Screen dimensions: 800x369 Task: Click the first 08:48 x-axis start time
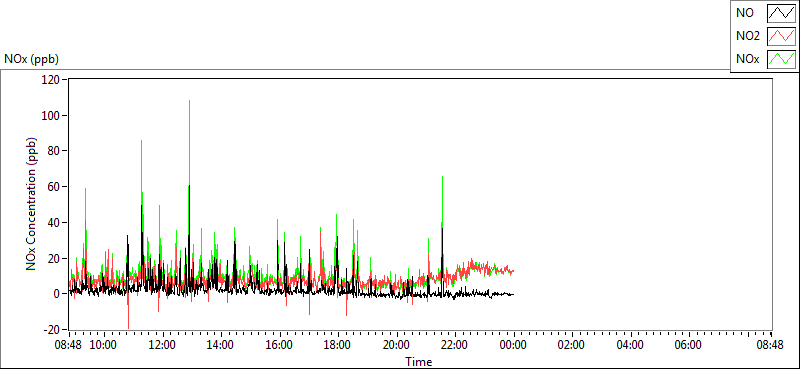68,345
